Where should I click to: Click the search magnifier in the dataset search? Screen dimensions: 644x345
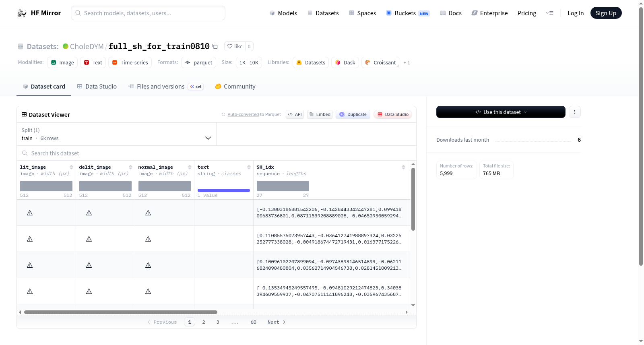click(25, 153)
